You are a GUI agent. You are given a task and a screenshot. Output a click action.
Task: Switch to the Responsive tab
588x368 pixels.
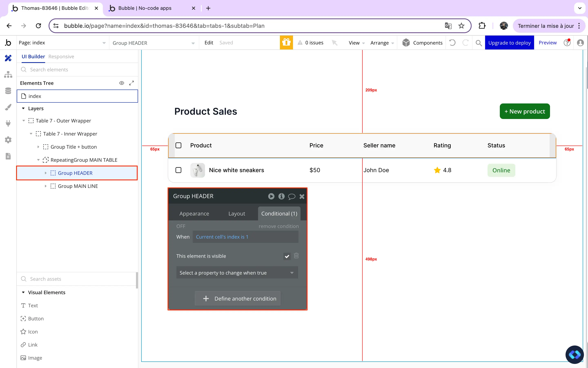click(61, 56)
